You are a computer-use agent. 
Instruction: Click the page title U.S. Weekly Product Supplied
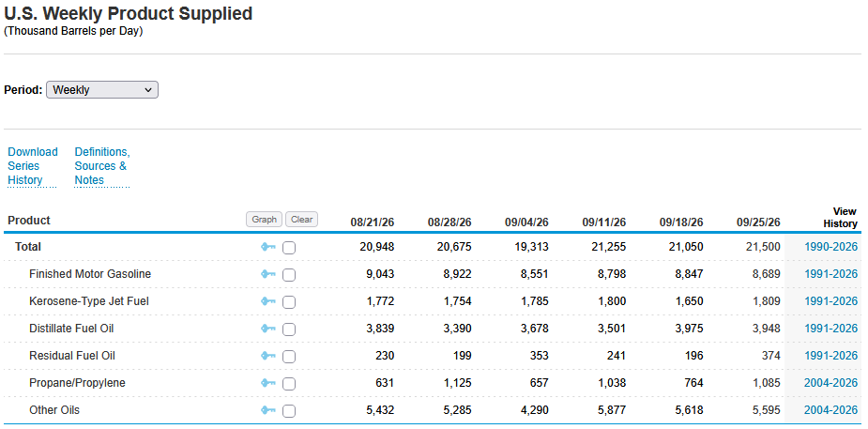[x=129, y=13]
